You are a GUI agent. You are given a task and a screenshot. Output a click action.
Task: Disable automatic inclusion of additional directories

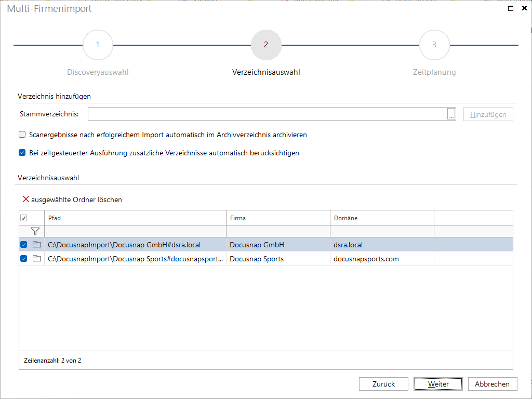point(22,153)
